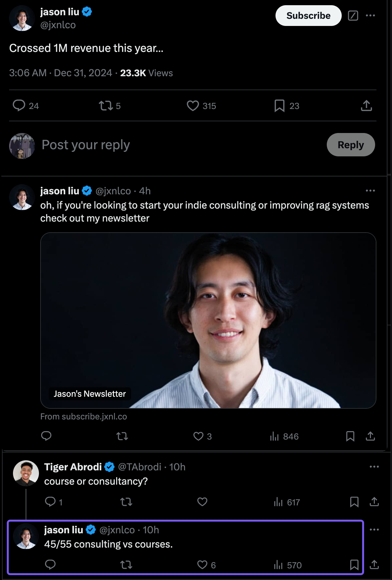Screen dimensions: 392x580
Task: Bookmark the main tweet with 23 bookmarks
Action: point(279,106)
